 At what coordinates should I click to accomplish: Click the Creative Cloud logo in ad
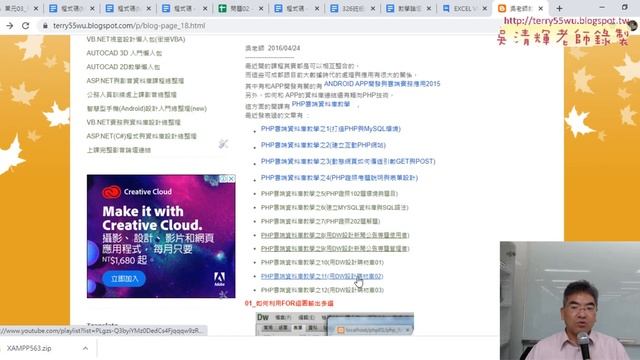tap(137, 191)
